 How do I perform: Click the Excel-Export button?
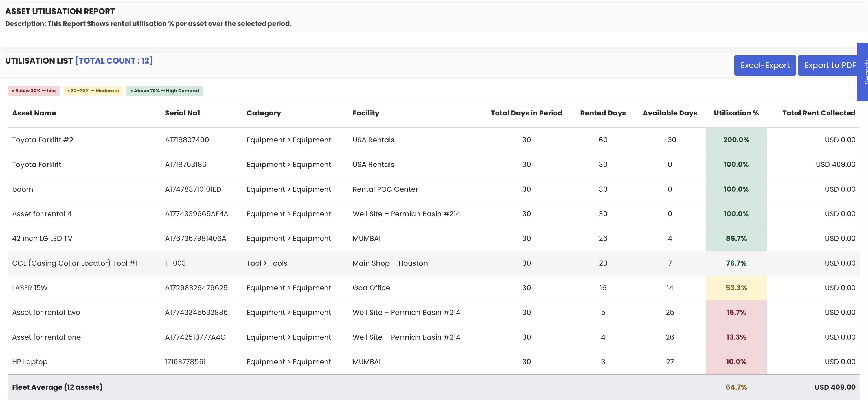click(x=764, y=66)
